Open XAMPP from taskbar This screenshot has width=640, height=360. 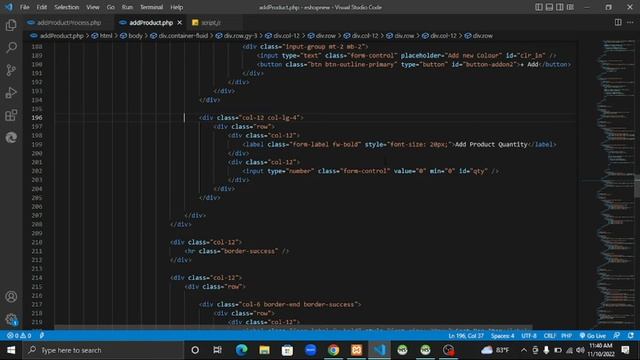[356, 350]
